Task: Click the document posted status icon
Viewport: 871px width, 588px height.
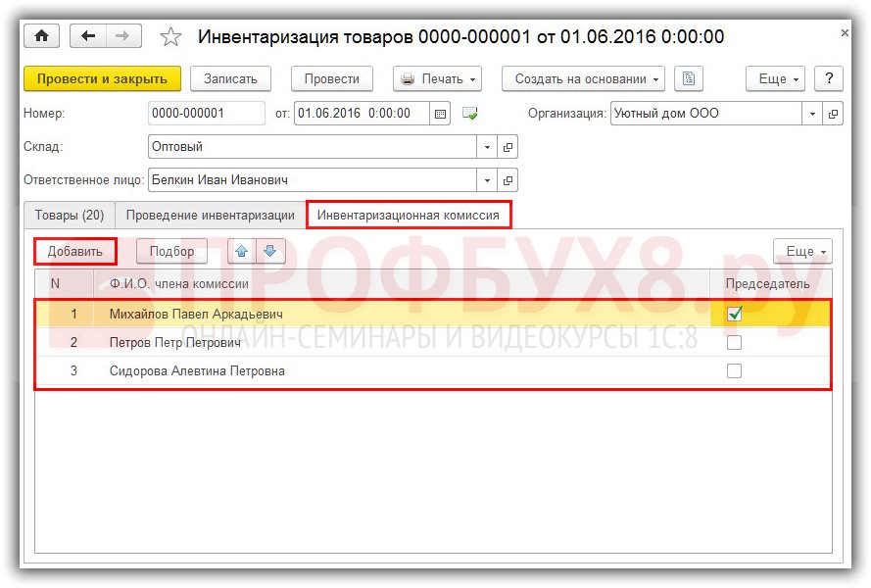Action: [470, 114]
